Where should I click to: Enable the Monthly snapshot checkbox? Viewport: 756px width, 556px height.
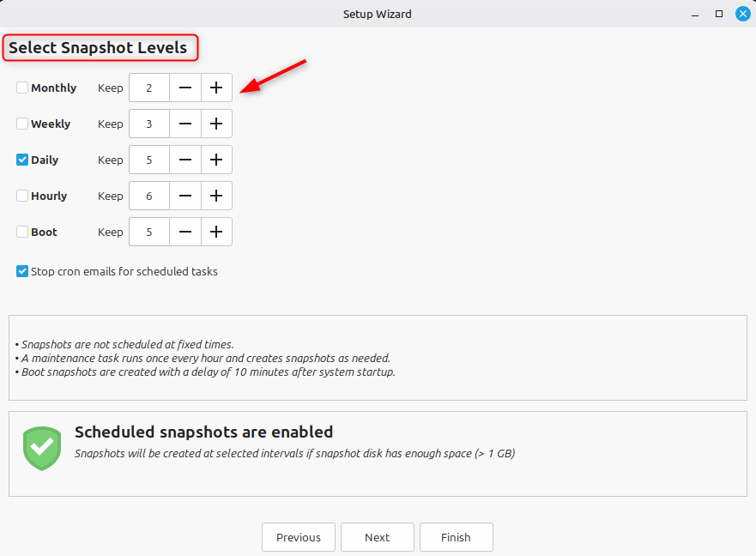(22, 88)
